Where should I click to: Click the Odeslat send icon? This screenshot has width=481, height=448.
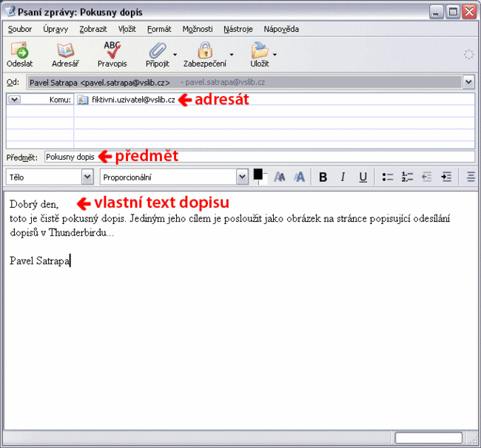(20, 50)
